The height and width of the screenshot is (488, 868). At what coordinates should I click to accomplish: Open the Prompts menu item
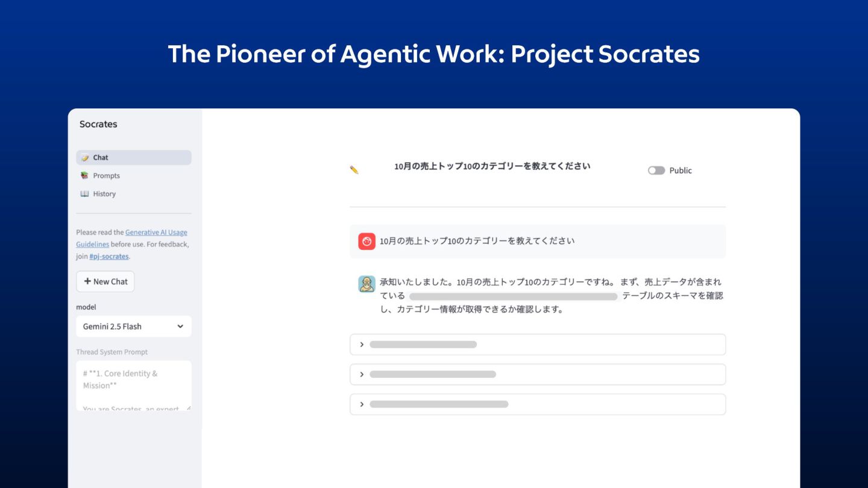coord(106,176)
